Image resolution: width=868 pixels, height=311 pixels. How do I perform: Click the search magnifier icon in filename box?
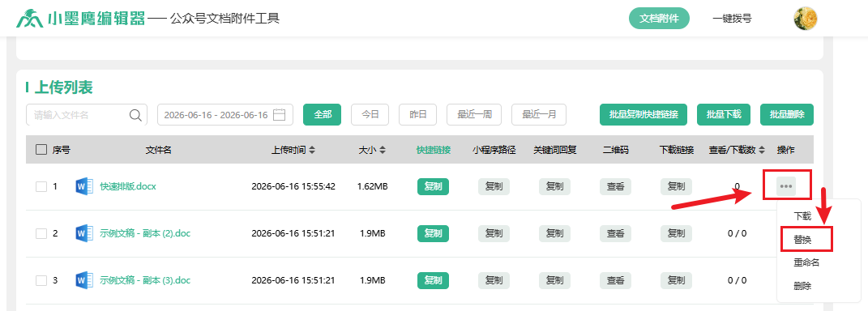(135, 115)
